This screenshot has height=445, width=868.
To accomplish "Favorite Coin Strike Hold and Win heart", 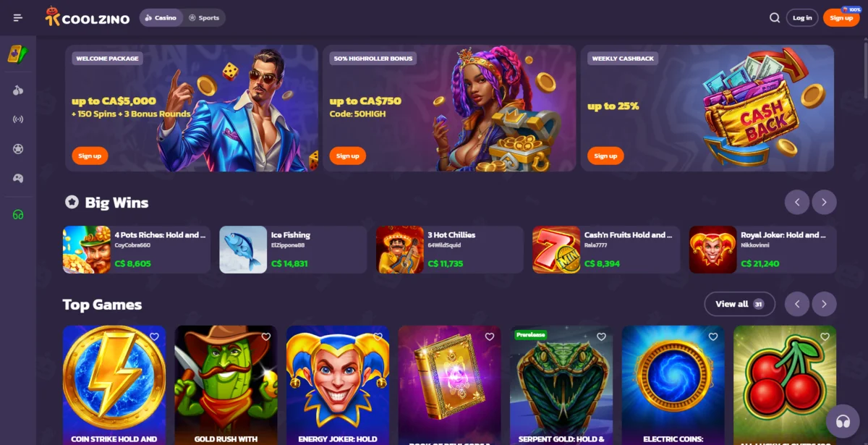I will [154, 336].
